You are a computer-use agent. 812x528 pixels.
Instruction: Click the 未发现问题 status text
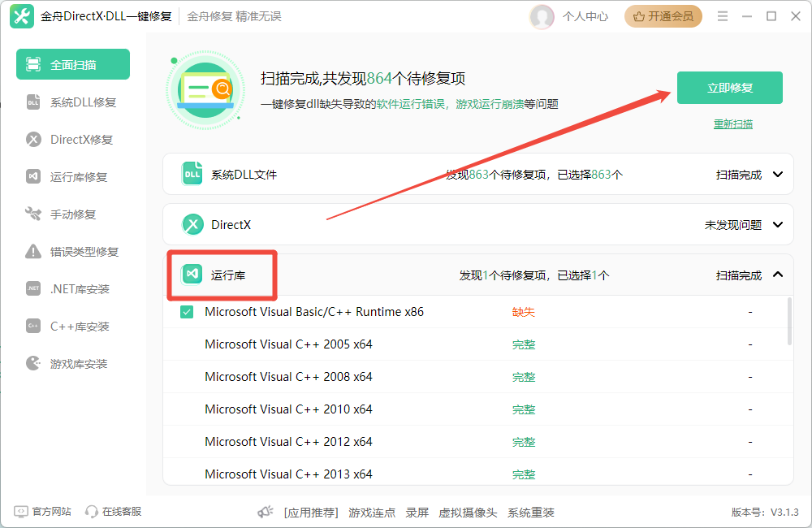pos(733,225)
